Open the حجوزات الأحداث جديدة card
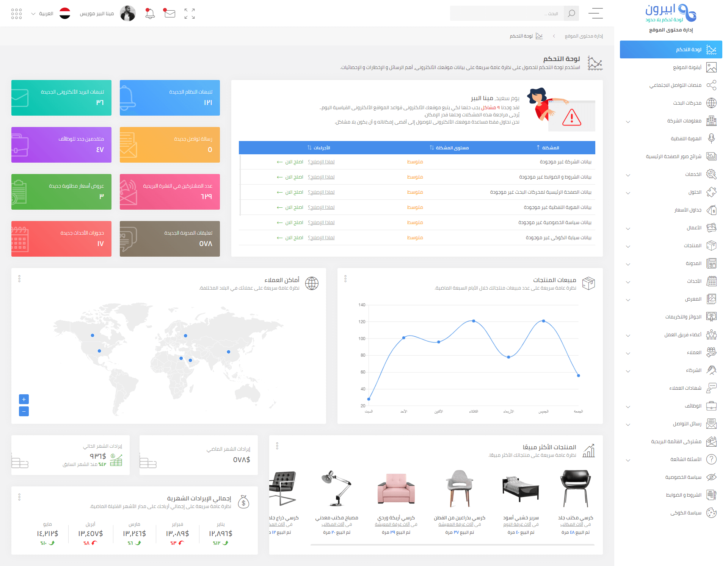728x566 pixels. 61,239
